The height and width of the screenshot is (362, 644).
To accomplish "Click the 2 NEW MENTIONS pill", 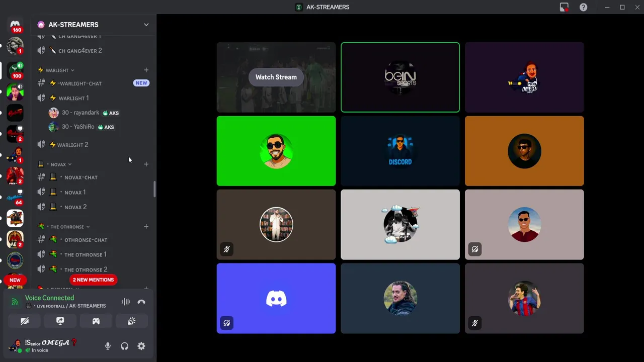I will pos(94,280).
